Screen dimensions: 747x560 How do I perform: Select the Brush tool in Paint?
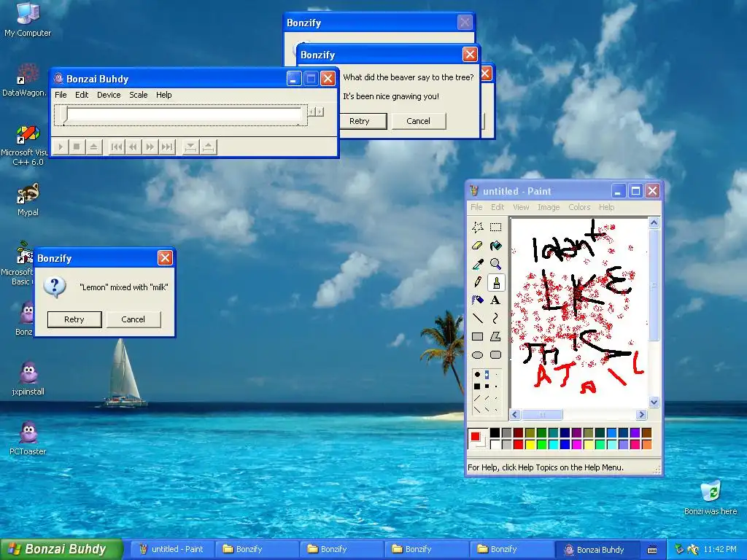pos(495,282)
